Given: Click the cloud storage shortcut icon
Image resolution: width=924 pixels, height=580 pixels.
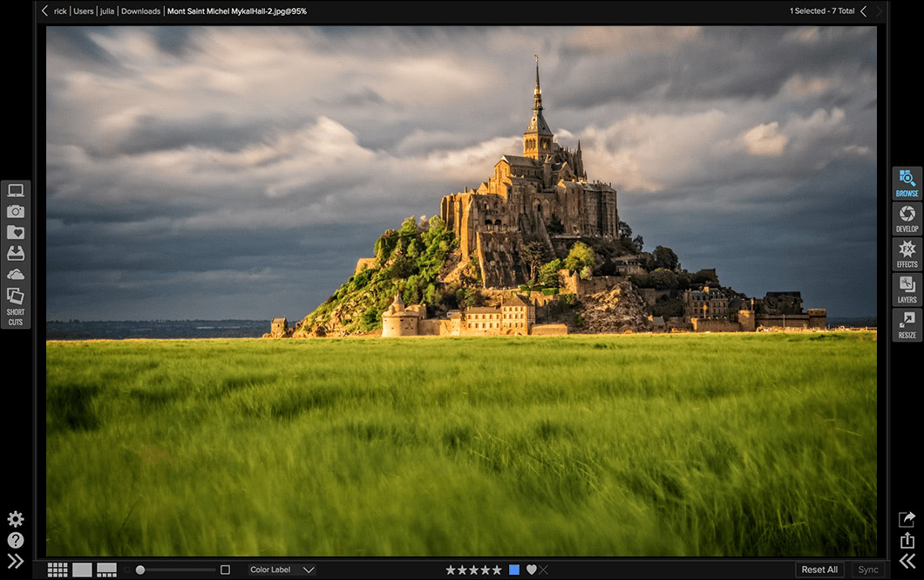Looking at the screenshot, I should point(16,274).
